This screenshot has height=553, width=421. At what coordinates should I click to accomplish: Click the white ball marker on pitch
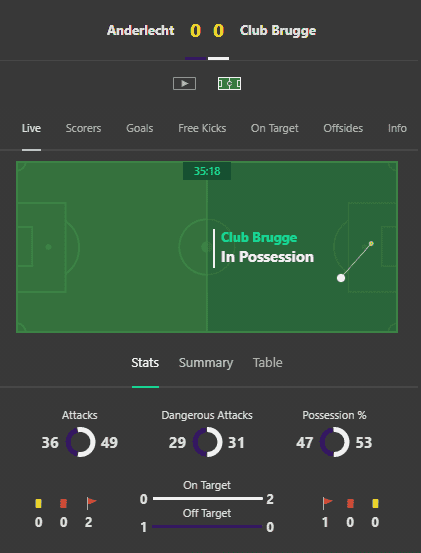tap(341, 278)
